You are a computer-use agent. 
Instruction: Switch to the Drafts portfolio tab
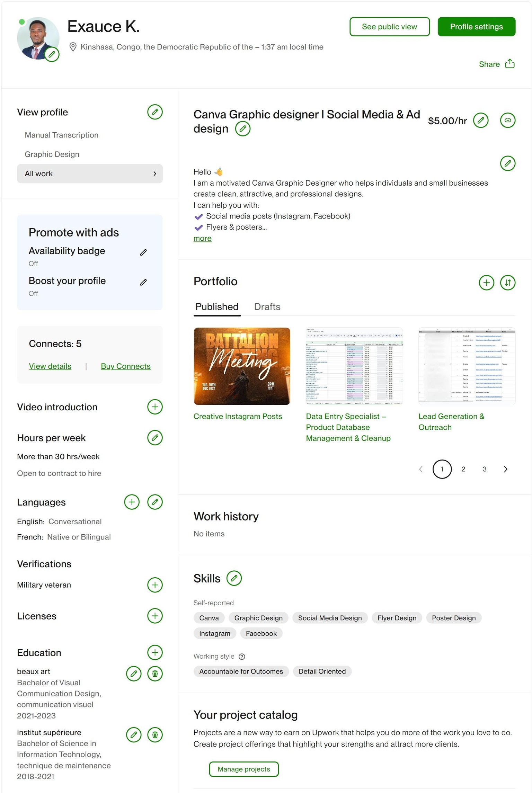pyautogui.click(x=267, y=307)
